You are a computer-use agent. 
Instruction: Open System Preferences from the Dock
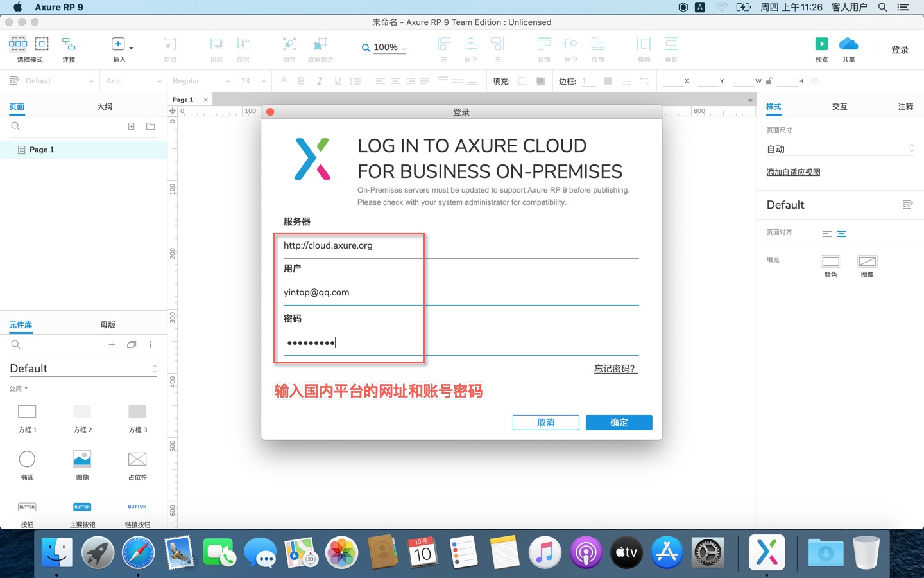(708, 552)
